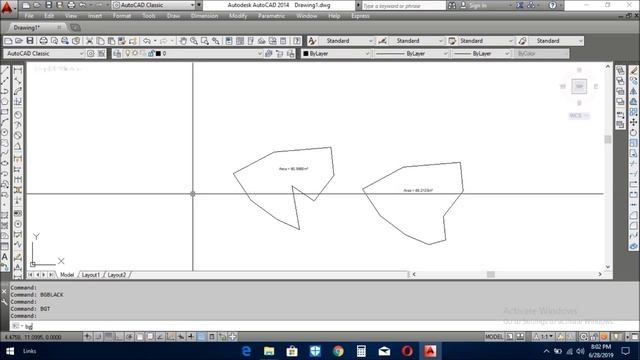Viewport: 640px width, 360px height.
Task: Select the Radius dimension tool
Action: pos(18,115)
